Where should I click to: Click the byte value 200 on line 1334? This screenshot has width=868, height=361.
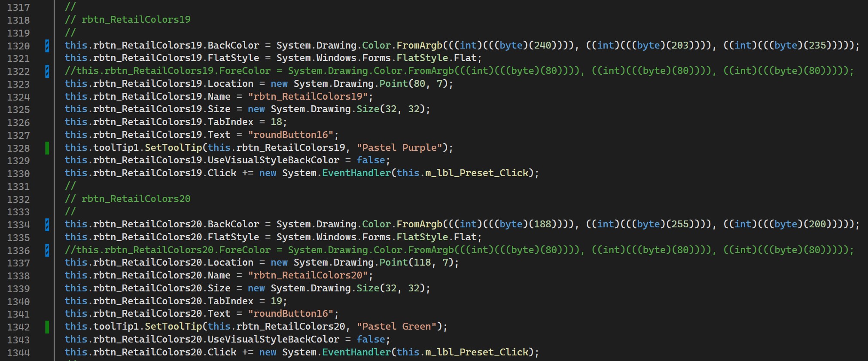[817, 224]
